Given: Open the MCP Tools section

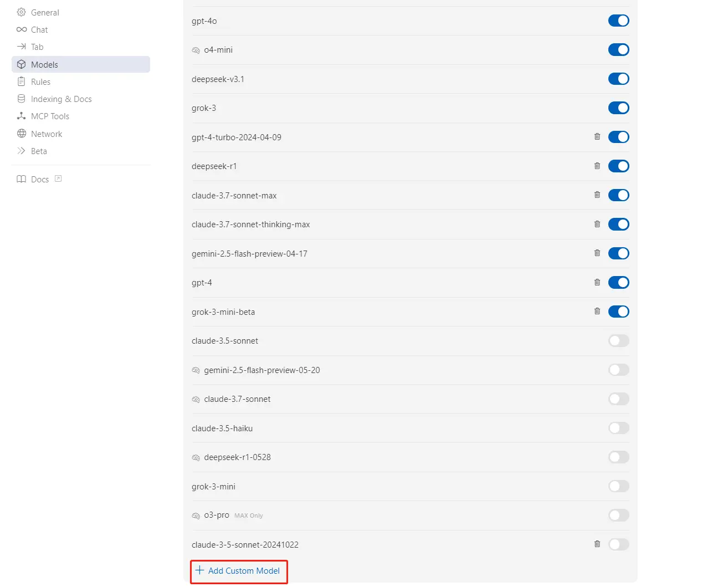Looking at the screenshot, I should coord(81,116).
